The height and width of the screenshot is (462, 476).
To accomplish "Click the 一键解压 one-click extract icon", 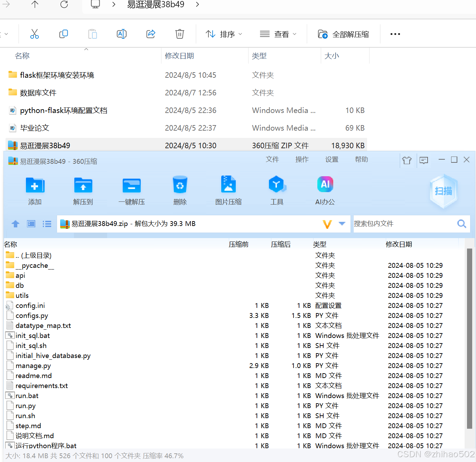I will 132,191.
